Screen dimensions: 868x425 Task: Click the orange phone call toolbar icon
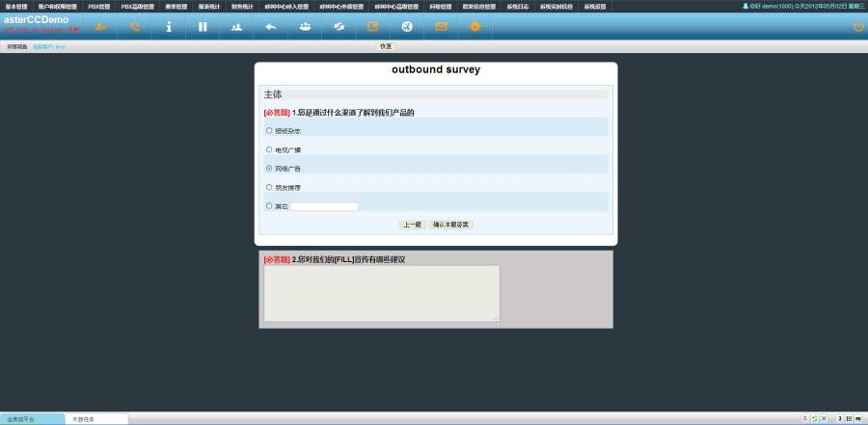pyautogui.click(x=134, y=27)
